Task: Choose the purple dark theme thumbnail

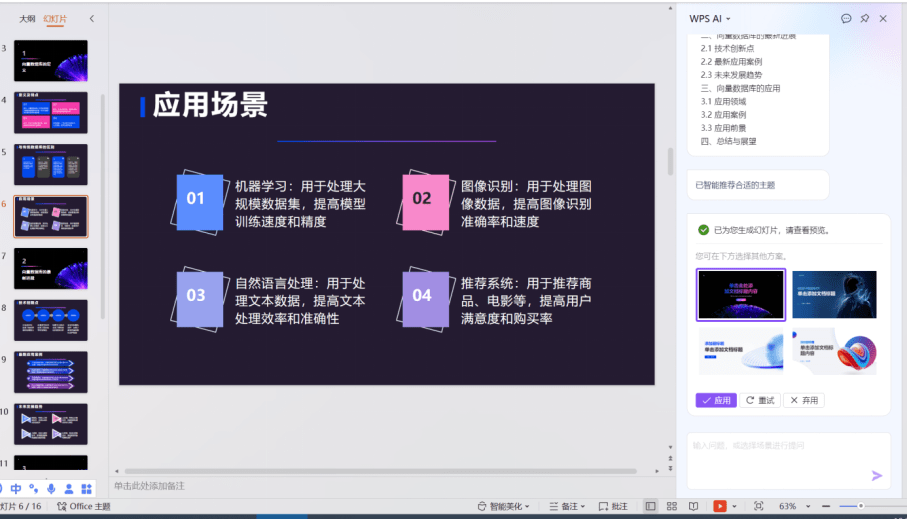Action: [x=741, y=294]
